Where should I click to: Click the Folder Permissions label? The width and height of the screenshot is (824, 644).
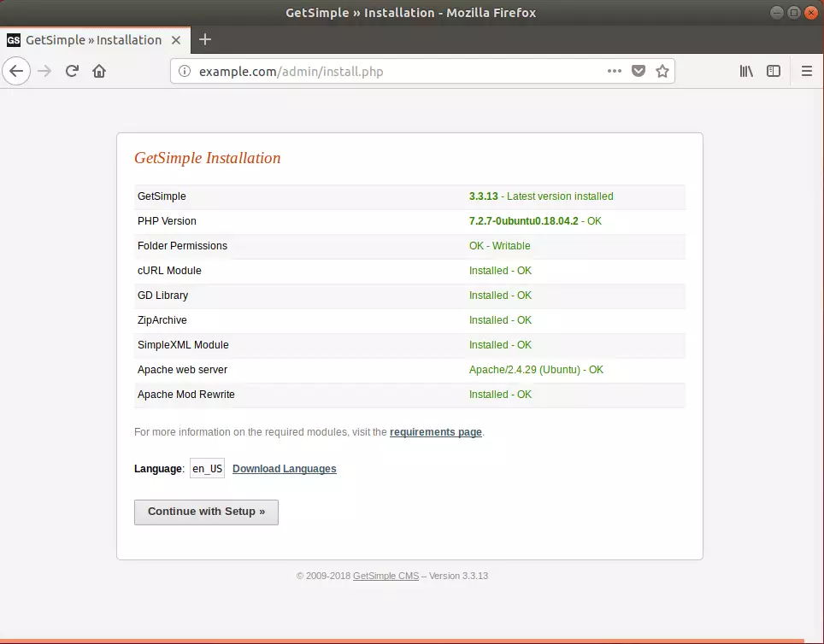[182, 246]
